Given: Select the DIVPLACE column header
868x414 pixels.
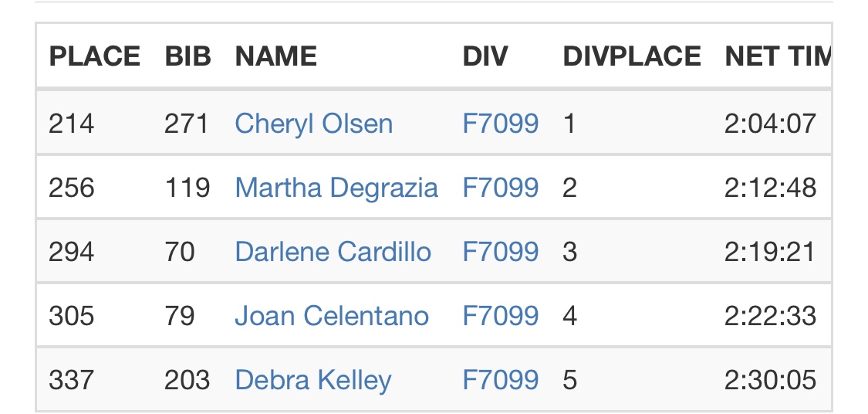Looking at the screenshot, I should [x=632, y=56].
